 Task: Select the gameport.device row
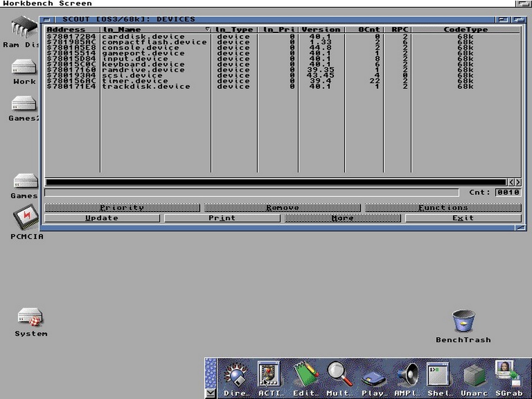(x=282, y=53)
